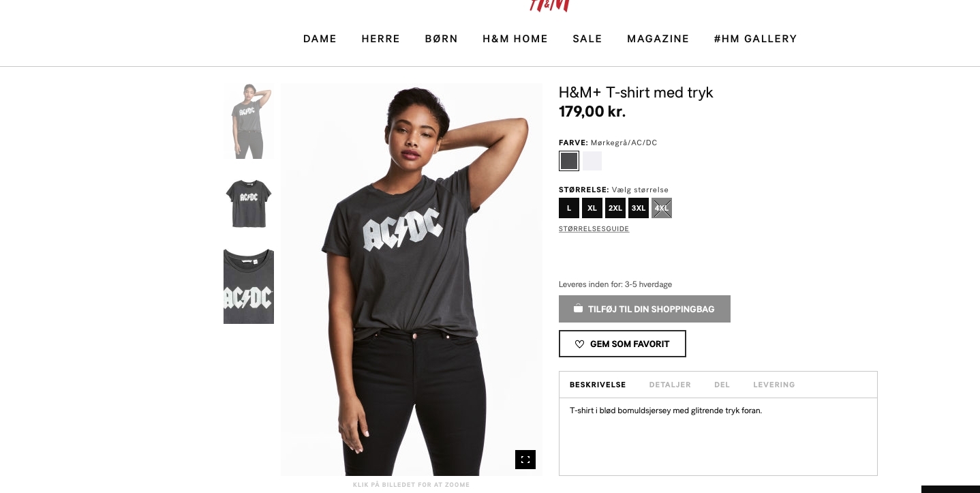Viewport: 980px width, 493px height.
Task: Click the heart icon in Gem som favorit
Action: tap(579, 344)
